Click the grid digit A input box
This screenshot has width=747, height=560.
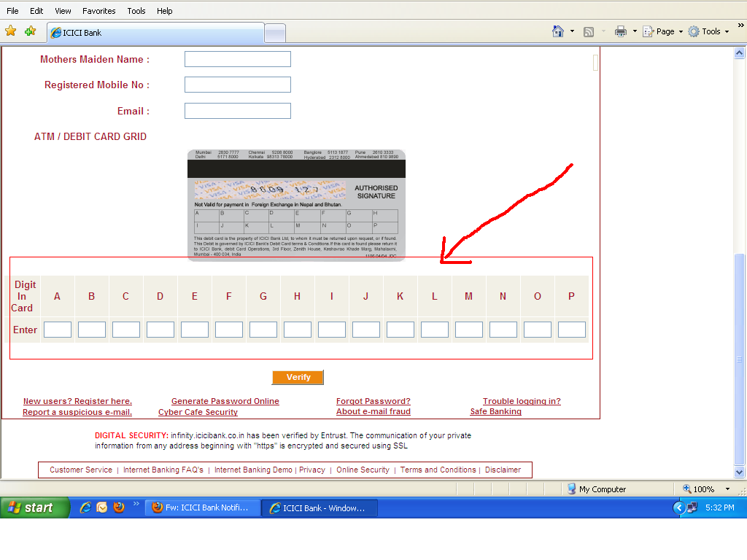58,330
